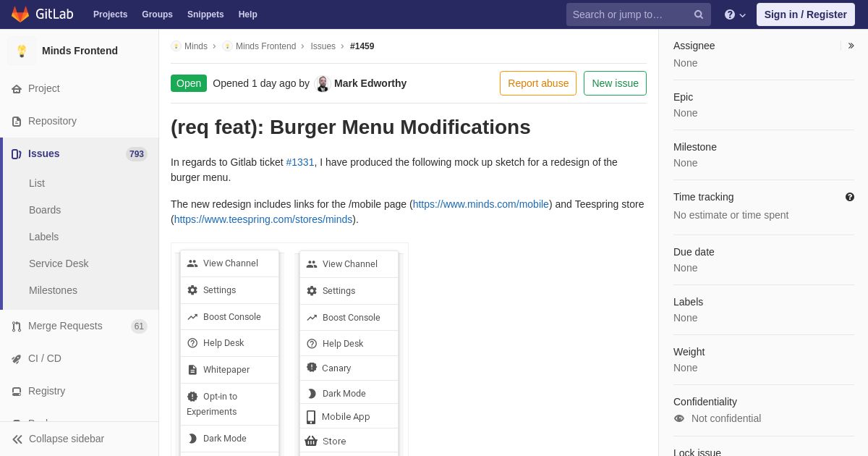Click the Assignee heading

pos(694,46)
